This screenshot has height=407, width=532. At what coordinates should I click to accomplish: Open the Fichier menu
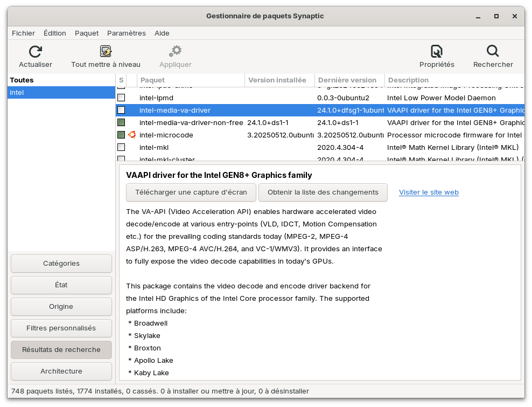click(x=23, y=33)
